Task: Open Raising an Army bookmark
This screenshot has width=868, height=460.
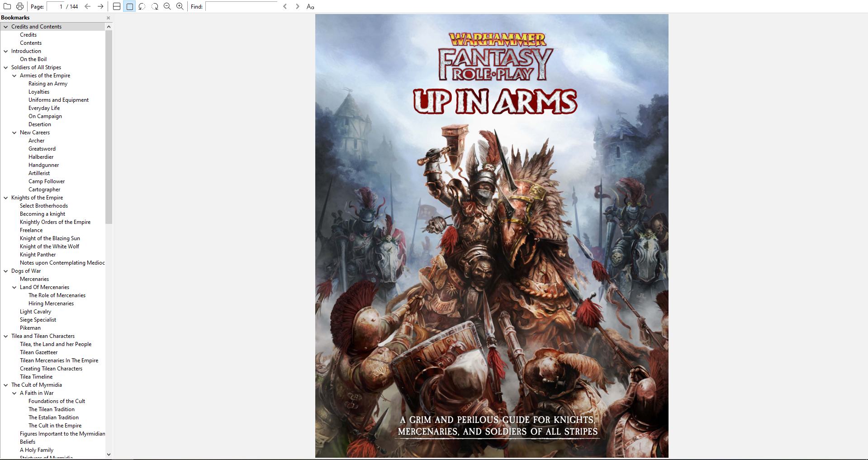Action: coord(48,84)
